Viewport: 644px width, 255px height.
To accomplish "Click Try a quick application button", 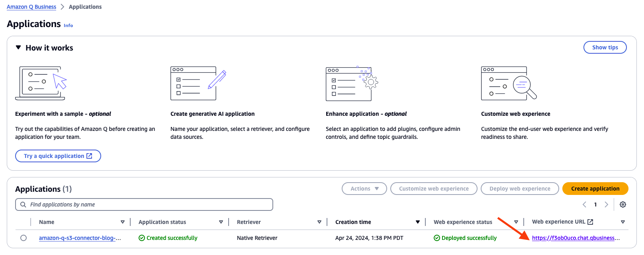I will 58,156.
